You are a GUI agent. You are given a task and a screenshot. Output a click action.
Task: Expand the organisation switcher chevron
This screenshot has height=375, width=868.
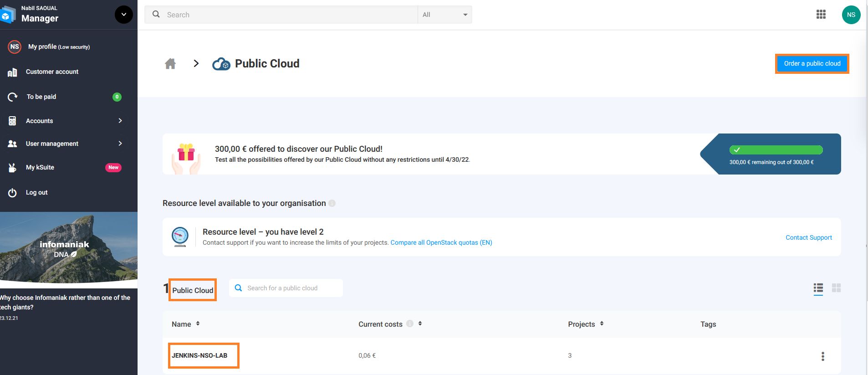coord(124,15)
